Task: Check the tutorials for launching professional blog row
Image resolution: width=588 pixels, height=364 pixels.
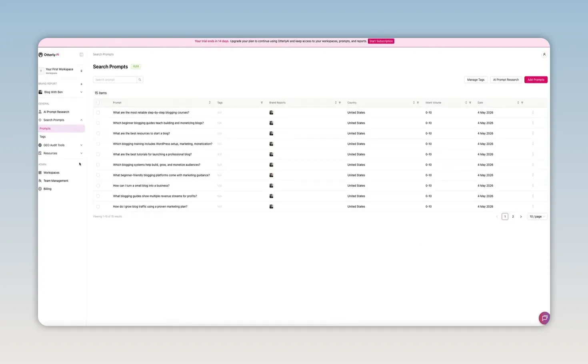Action: tap(98, 154)
